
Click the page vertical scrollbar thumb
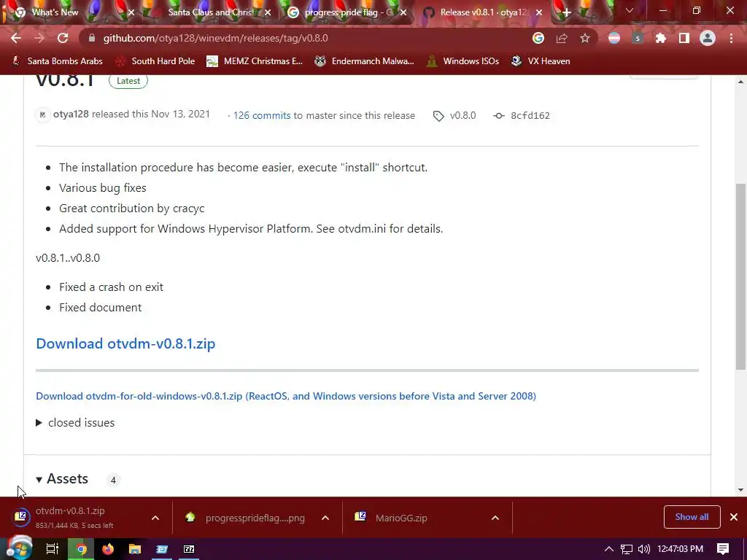pos(741,276)
